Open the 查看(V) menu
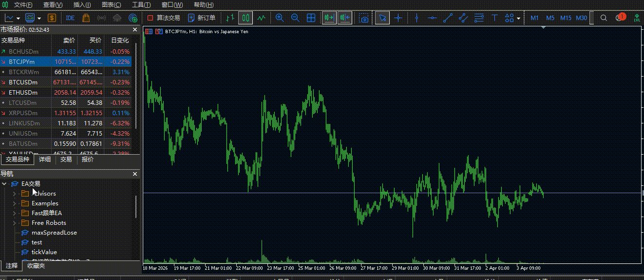 click(x=53, y=5)
